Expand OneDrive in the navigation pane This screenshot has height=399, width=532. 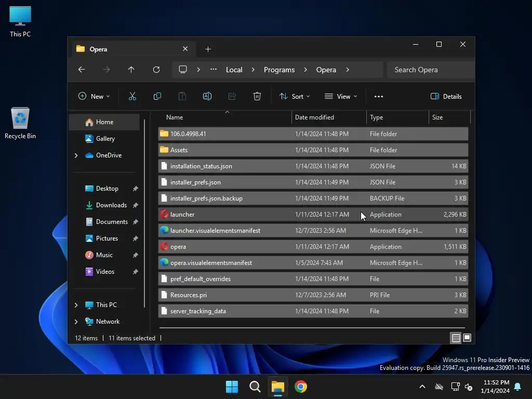76,155
